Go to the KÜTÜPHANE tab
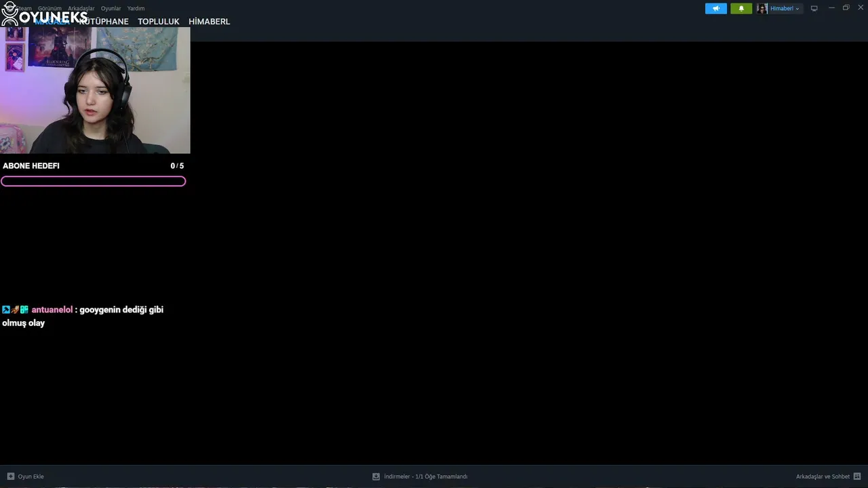 [x=104, y=22]
